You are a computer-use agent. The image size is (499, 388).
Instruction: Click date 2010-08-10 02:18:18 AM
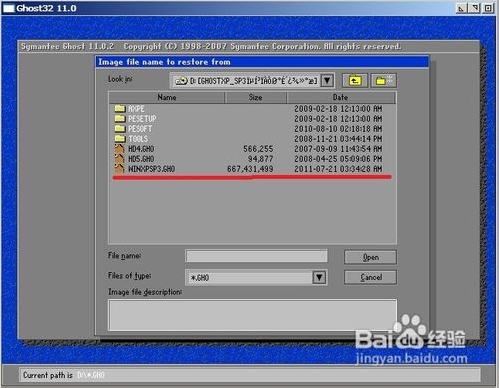(x=338, y=129)
